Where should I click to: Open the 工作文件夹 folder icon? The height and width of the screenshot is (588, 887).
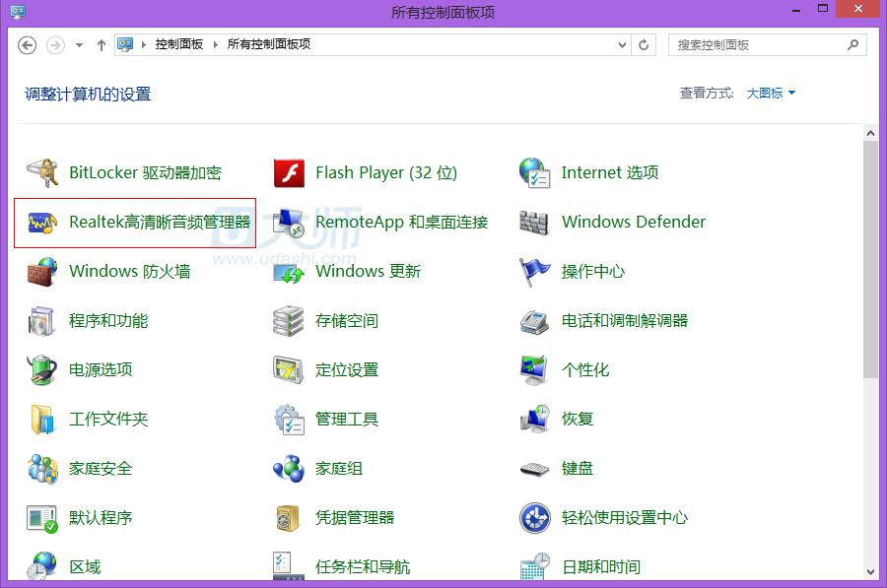[x=42, y=420]
